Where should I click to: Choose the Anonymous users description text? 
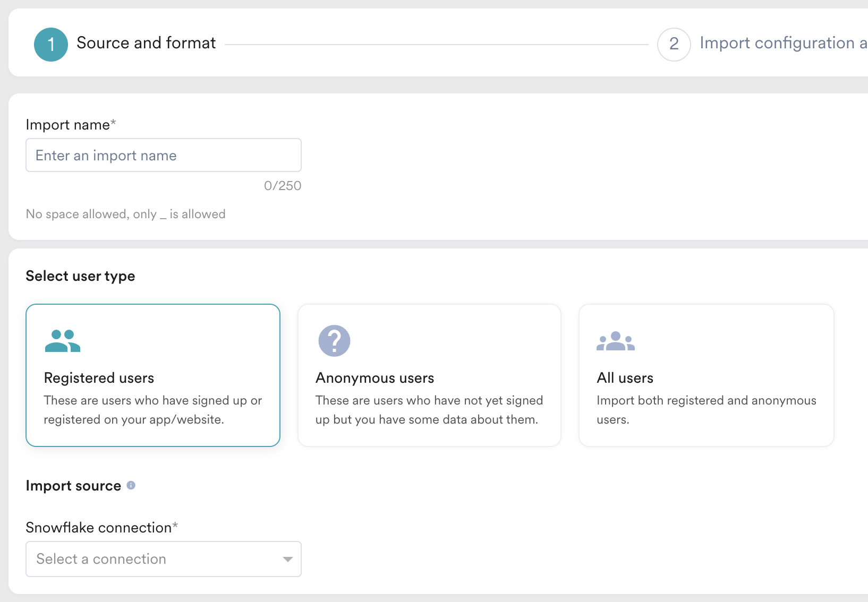(x=429, y=410)
